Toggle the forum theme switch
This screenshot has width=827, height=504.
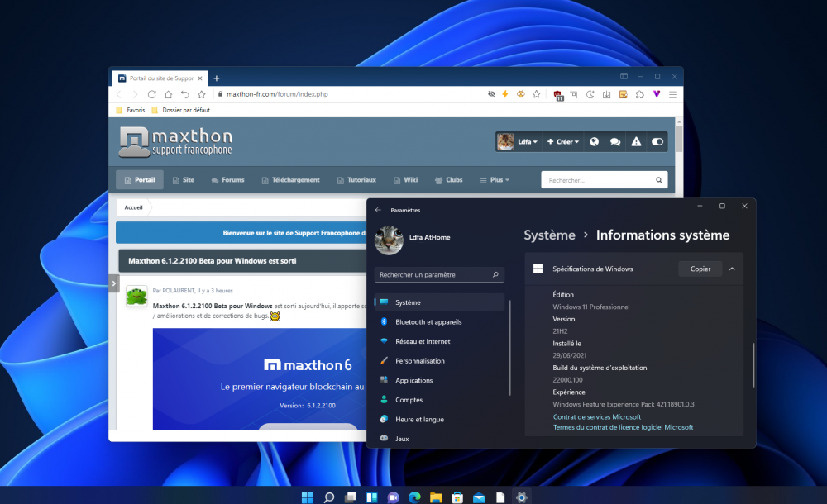coord(657,142)
